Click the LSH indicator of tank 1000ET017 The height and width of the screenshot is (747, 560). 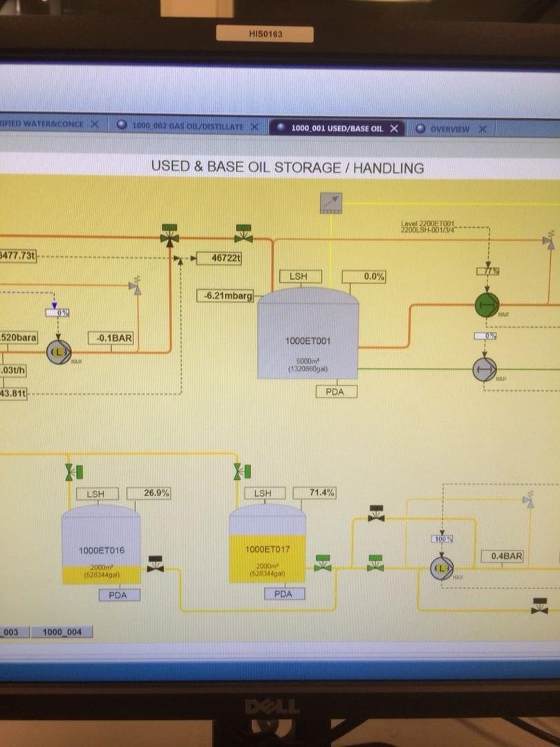click(x=265, y=493)
